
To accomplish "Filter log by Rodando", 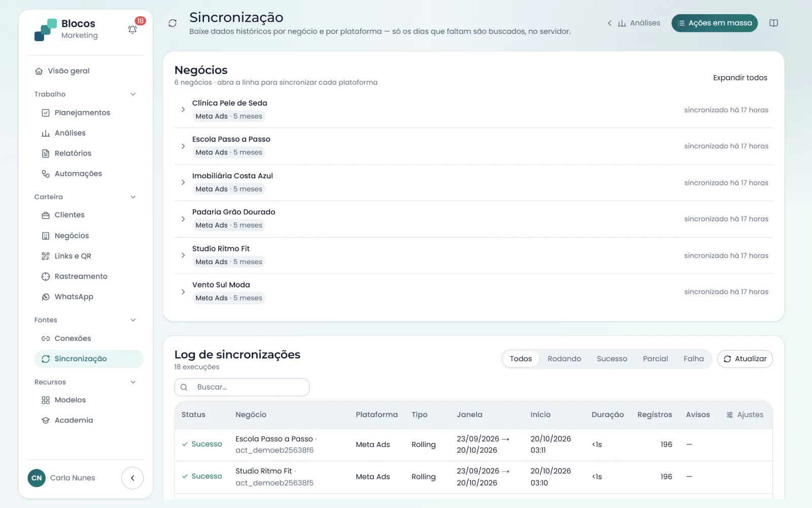I will 564,359.
